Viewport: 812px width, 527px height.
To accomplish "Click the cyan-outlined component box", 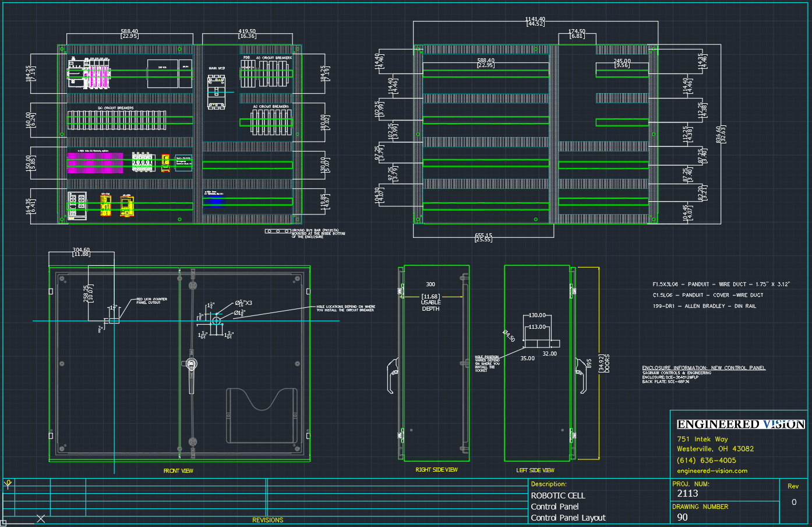I will point(183,163).
